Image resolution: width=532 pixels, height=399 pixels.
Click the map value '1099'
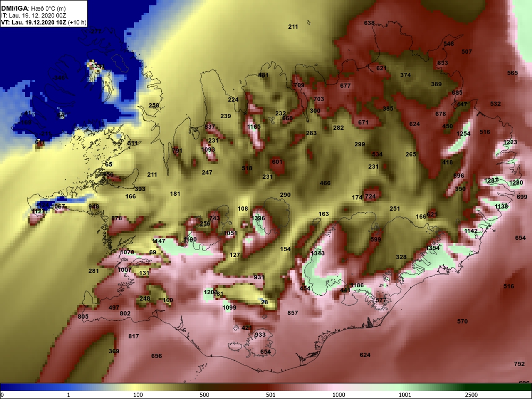(x=229, y=307)
